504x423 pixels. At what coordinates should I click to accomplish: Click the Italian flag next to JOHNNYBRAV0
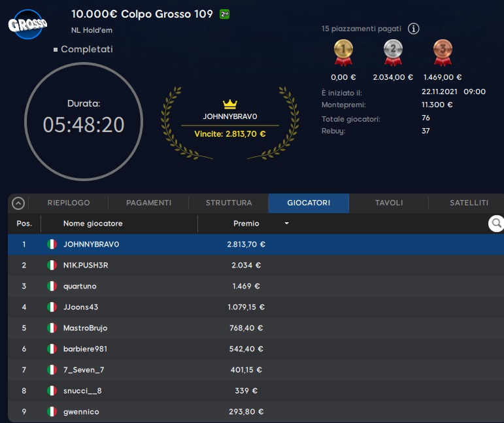coord(52,245)
